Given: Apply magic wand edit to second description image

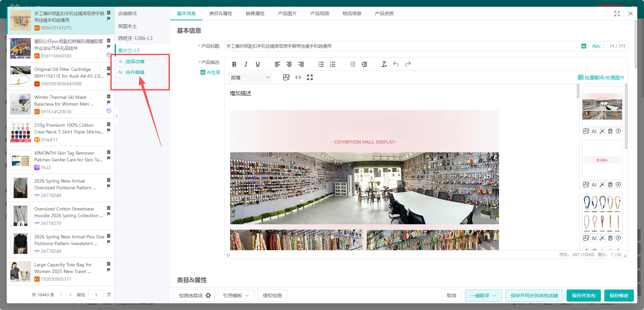Looking at the screenshot, I should [x=602, y=185].
